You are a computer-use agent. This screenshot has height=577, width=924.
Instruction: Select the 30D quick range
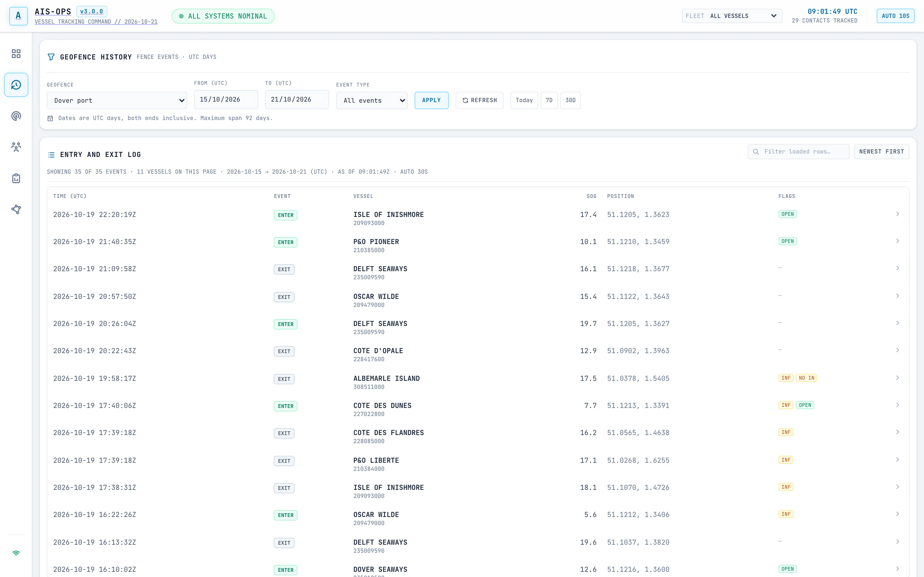pyautogui.click(x=571, y=100)
